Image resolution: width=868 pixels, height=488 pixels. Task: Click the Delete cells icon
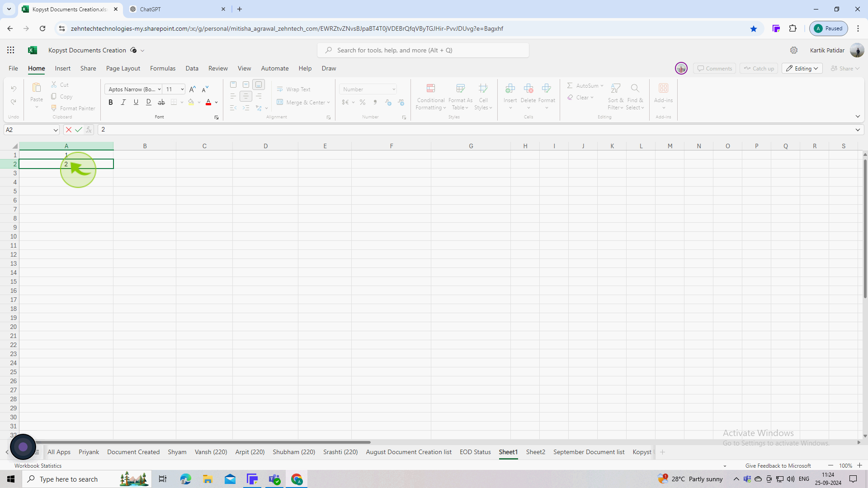coord(528,88)
